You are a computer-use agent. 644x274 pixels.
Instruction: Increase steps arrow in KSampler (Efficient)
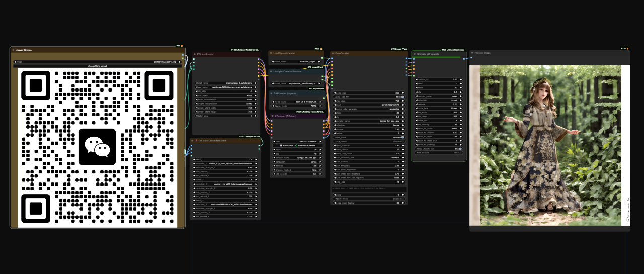click(320, 149)
